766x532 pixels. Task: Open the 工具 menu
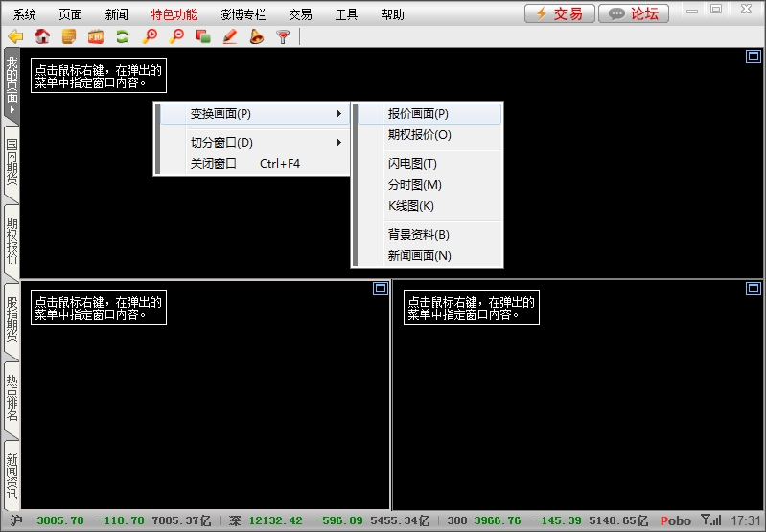point(346,14)
